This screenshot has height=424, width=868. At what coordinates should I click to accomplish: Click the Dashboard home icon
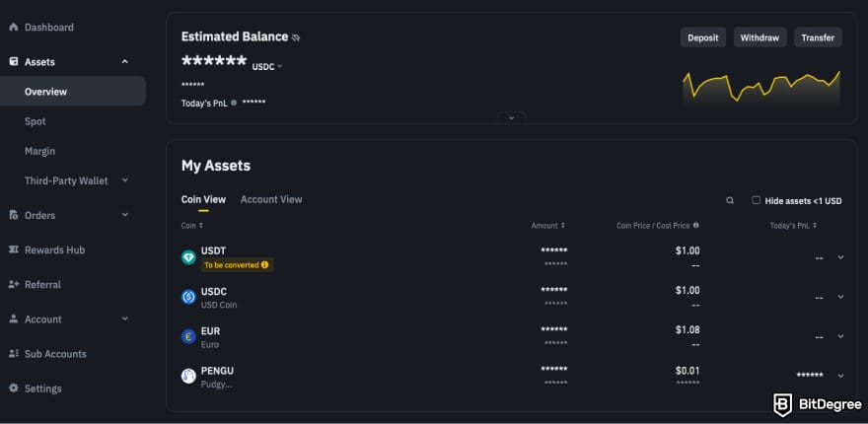[x=14, y=28]
